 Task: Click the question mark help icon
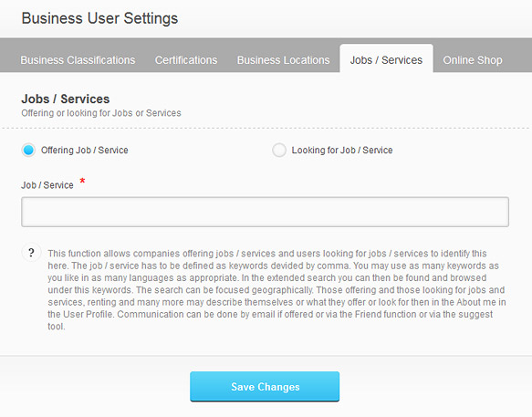(x=31, y=253)
